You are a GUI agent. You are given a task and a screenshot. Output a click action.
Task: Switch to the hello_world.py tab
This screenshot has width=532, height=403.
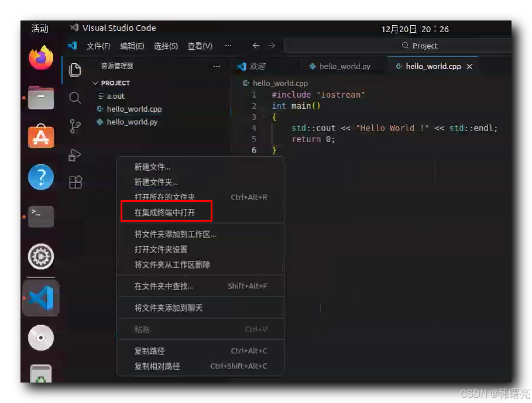[344, 67]
